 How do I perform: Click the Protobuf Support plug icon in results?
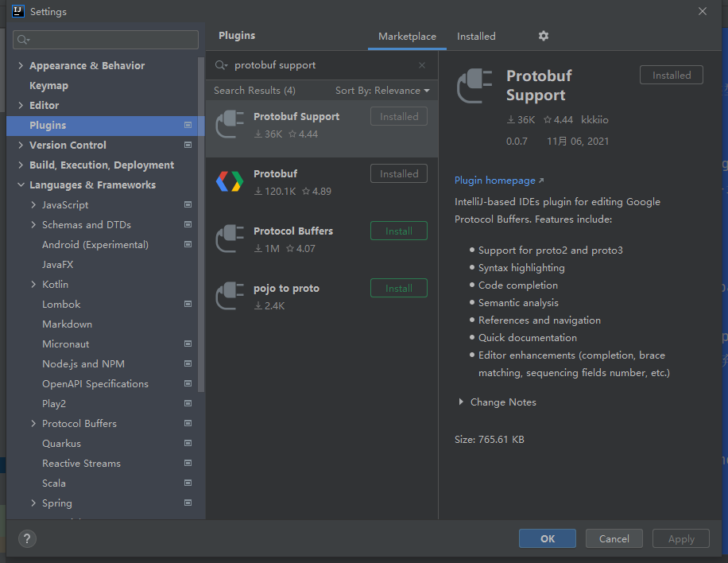tap(230, 125)
